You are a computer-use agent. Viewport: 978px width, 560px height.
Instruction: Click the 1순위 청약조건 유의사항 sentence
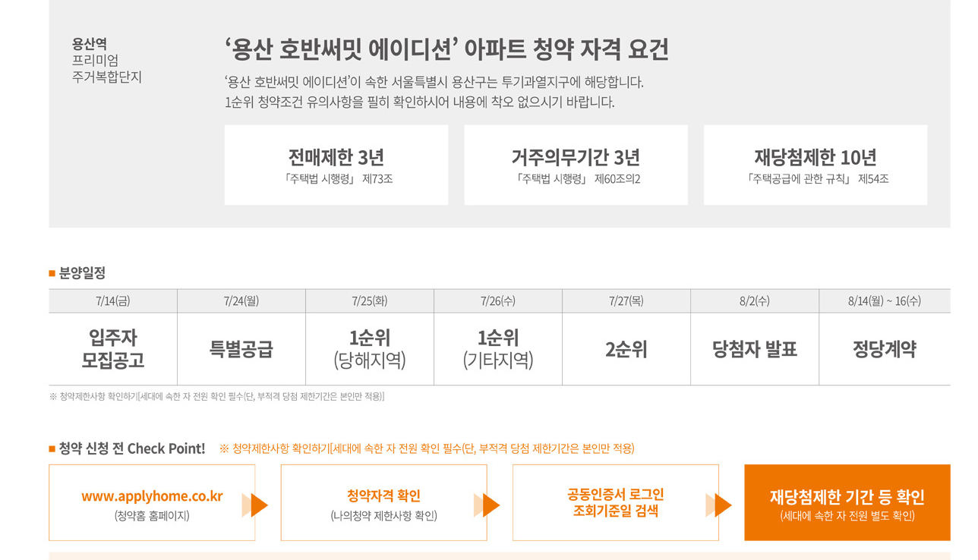419,102
